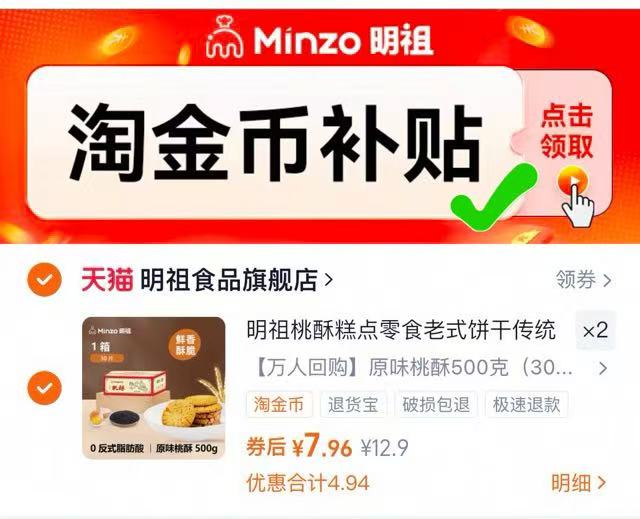Open the 原味桃酥500克 variant selector arrow
The image size is (640, 519).
(x=603, y=368)
